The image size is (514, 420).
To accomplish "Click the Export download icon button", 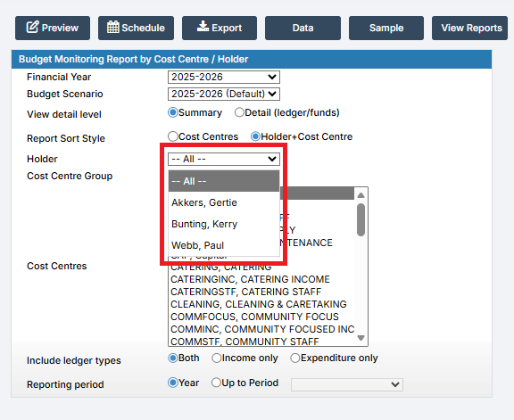I will coord(220,29).
